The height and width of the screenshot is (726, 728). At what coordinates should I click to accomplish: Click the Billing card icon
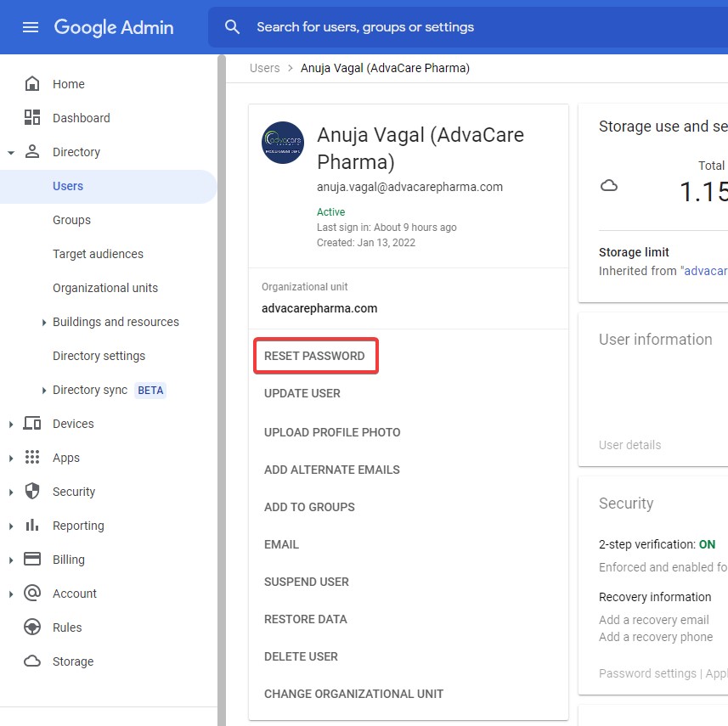(32, 559)
